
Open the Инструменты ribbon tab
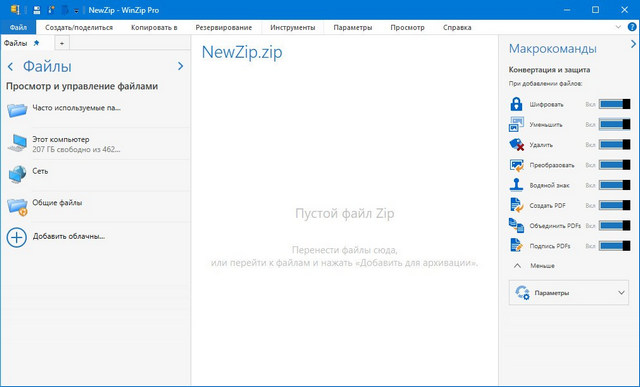coord(293,27)
